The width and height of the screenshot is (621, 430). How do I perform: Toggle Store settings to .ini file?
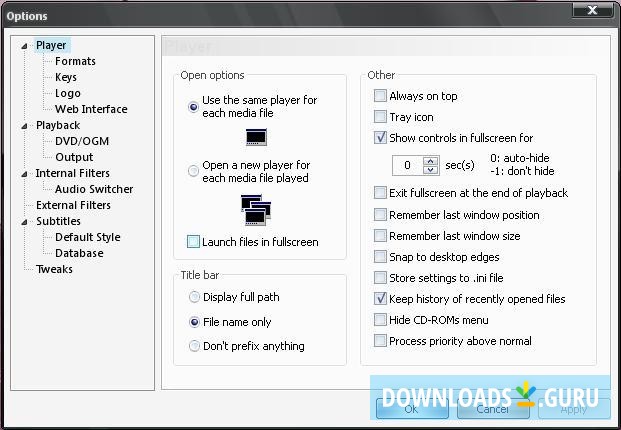(380, 278)
